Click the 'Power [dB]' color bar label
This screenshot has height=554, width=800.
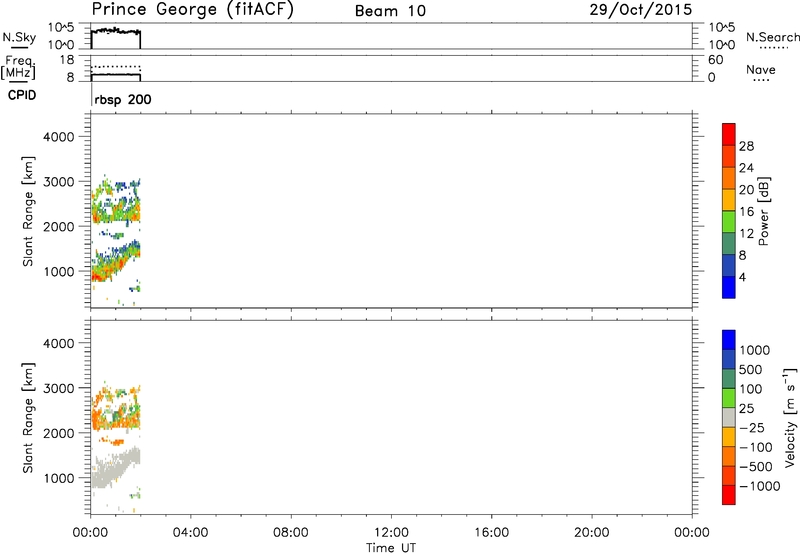point(763,211)
